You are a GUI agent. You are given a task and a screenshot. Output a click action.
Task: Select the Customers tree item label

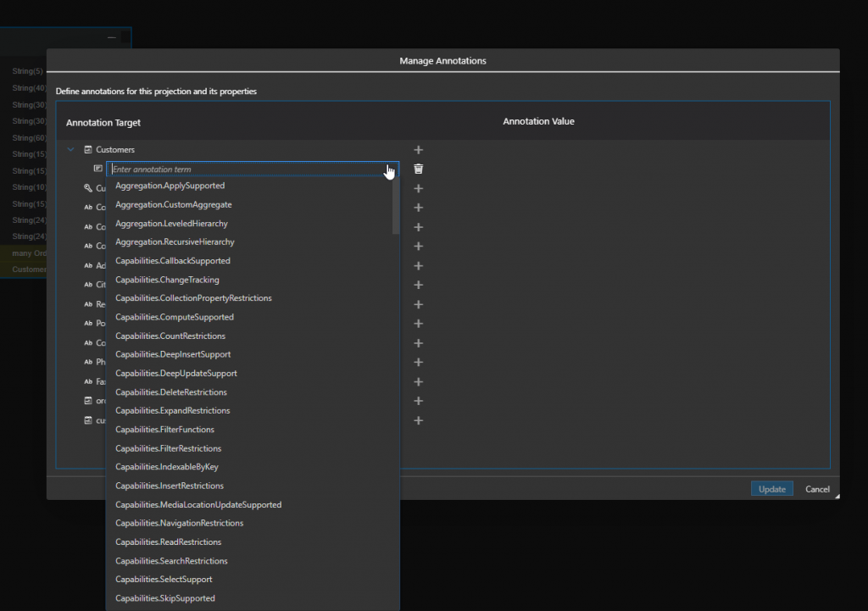coord(115,150)
